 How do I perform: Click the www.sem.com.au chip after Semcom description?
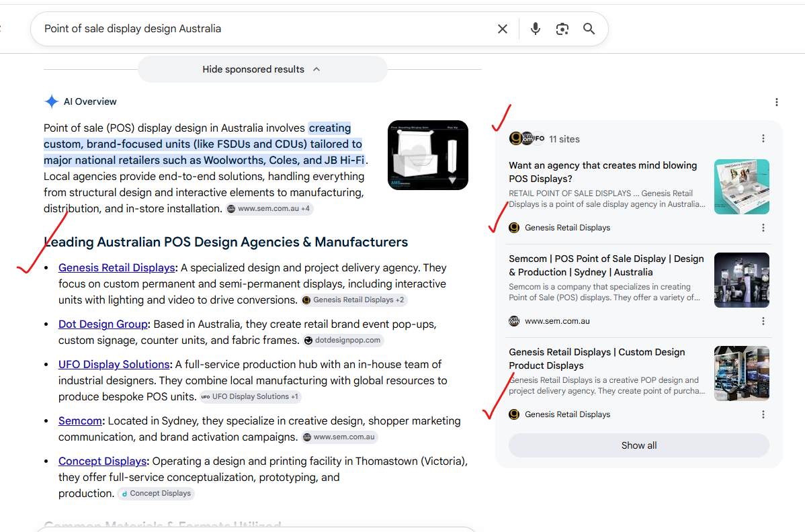click(x=339, y=437)
